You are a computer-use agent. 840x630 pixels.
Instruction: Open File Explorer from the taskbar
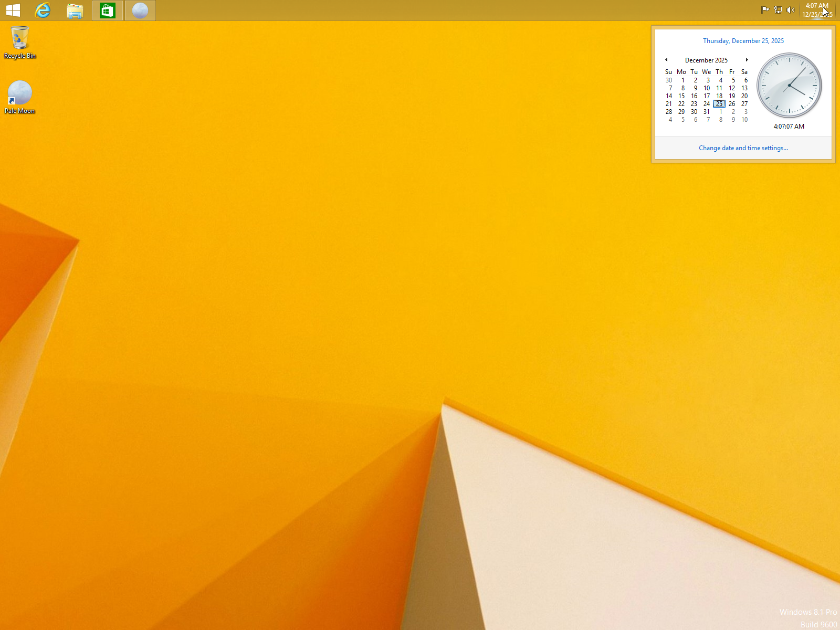75,10
